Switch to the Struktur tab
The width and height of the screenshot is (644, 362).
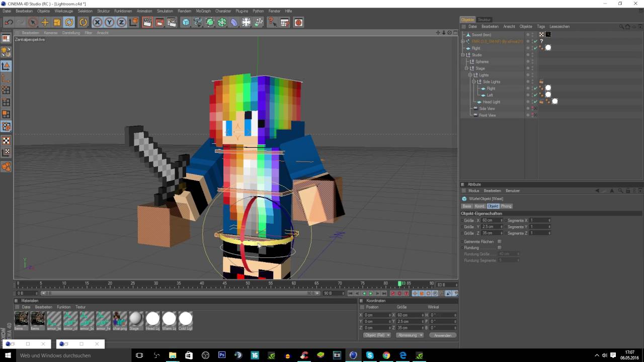click(x=484, y=20)
